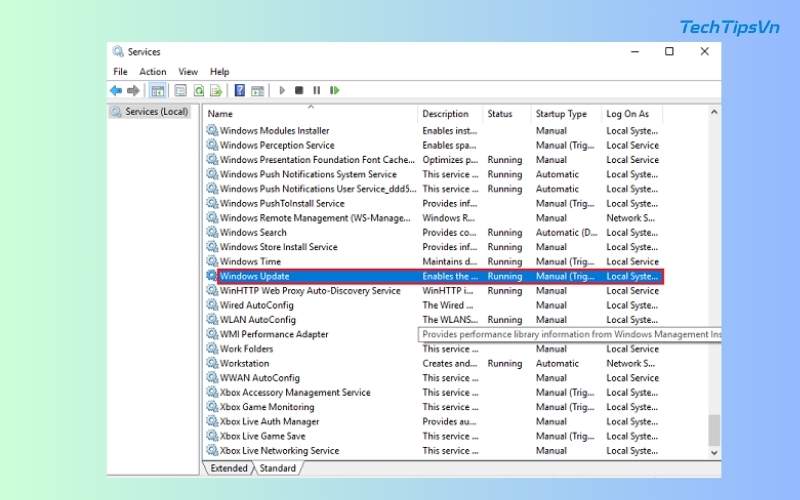Viewport: 800px width, 500px height.
Task: Click Running status of Windows Search
Action: (x=505, y=232)
